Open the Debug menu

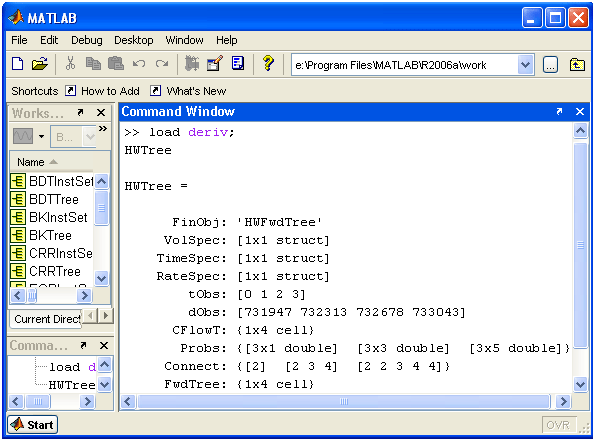(87, 40)
